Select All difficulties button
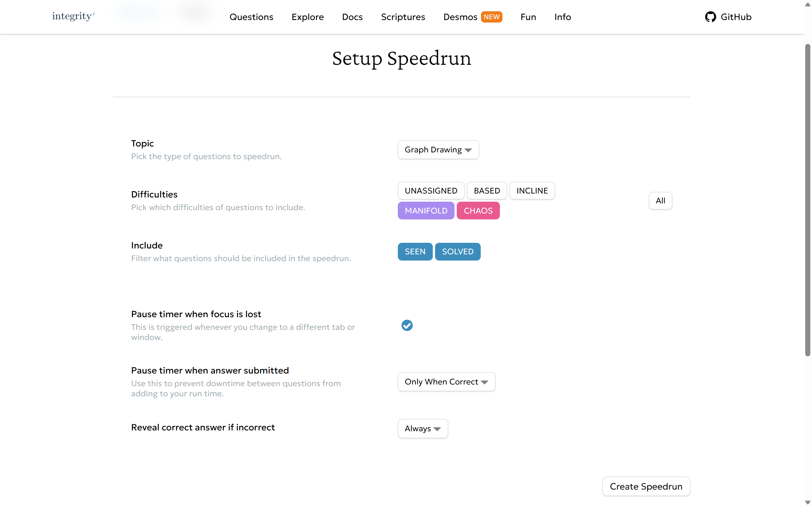This screenshot has width=812, height=507. point(660,201)
